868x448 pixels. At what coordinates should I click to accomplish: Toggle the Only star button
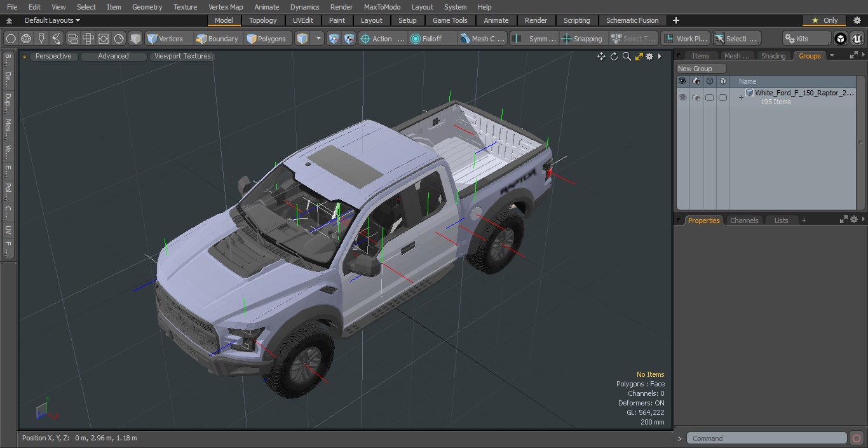pos(825,20)
